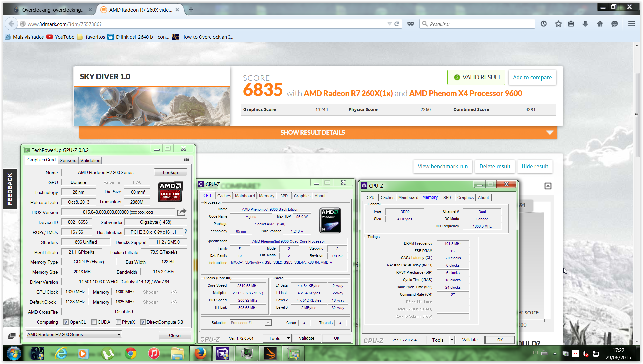Click the feedback stack icon at bottom left

click(12, 336)
